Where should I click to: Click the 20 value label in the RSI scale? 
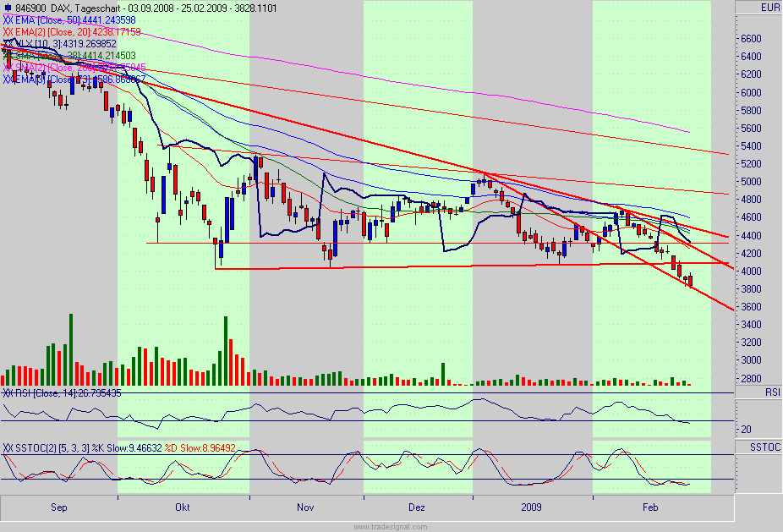tap(744, 429)
